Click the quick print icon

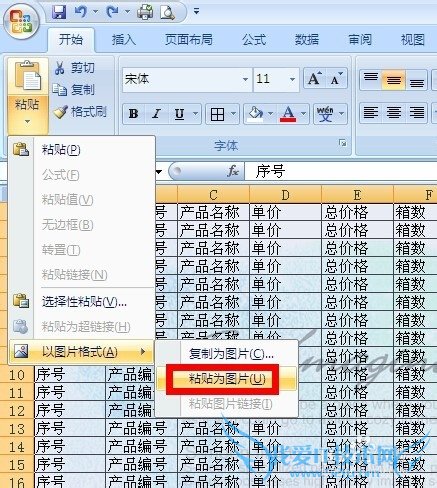click(x=145, y=12)
